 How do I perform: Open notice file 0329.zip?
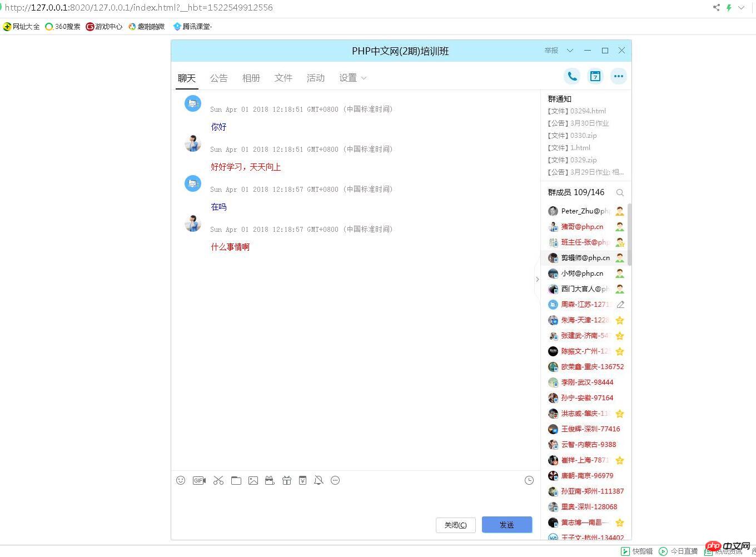point(573,160)
